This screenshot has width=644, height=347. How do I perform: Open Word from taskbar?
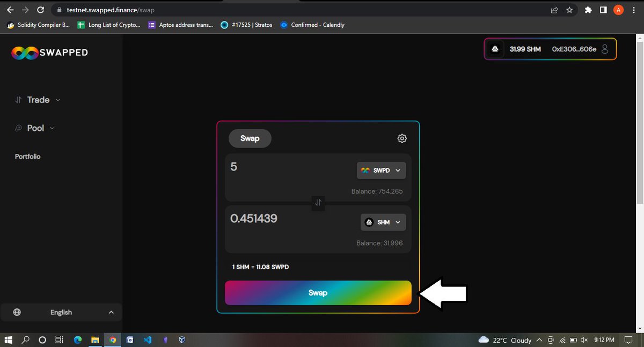[x=129, y=339]
